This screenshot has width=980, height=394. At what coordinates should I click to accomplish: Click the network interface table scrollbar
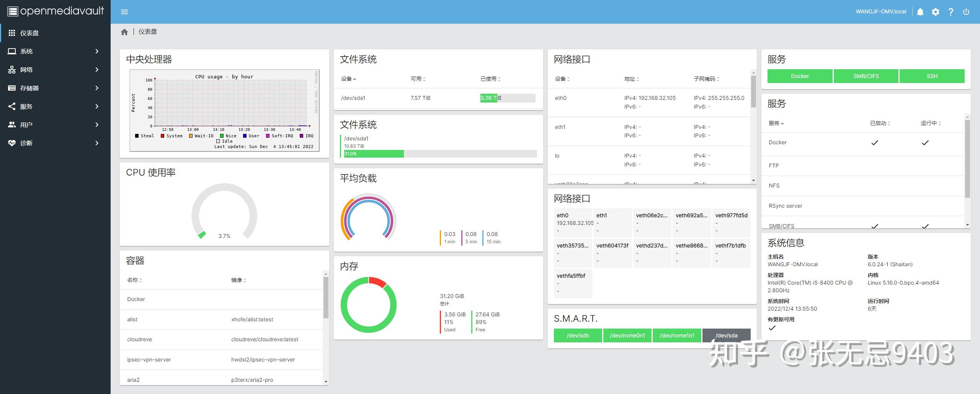point(753,92)
